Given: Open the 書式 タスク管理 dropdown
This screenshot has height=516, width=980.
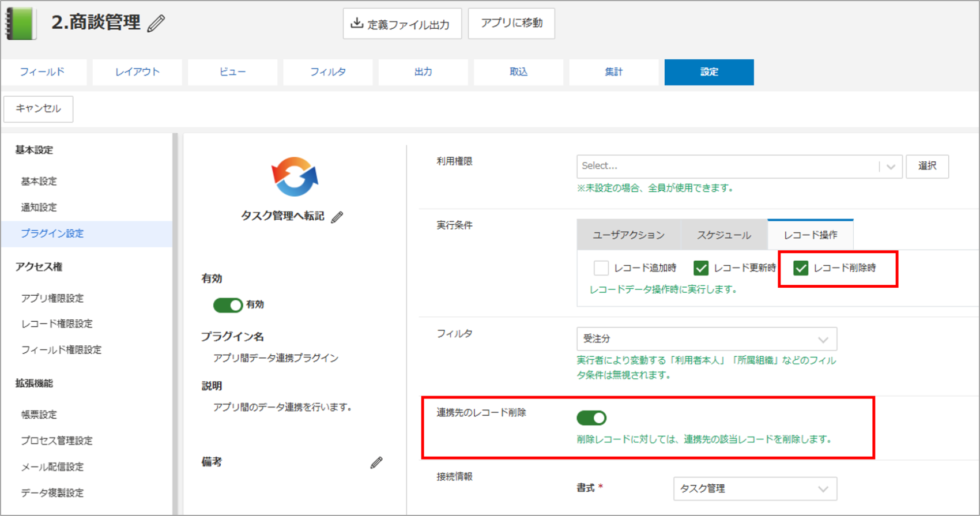Looking at the screenshot, I should tap(755, 488).
